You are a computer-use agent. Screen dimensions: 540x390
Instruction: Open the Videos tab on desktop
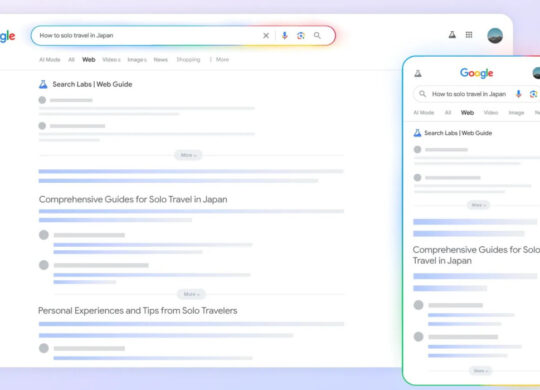point(111,60)
